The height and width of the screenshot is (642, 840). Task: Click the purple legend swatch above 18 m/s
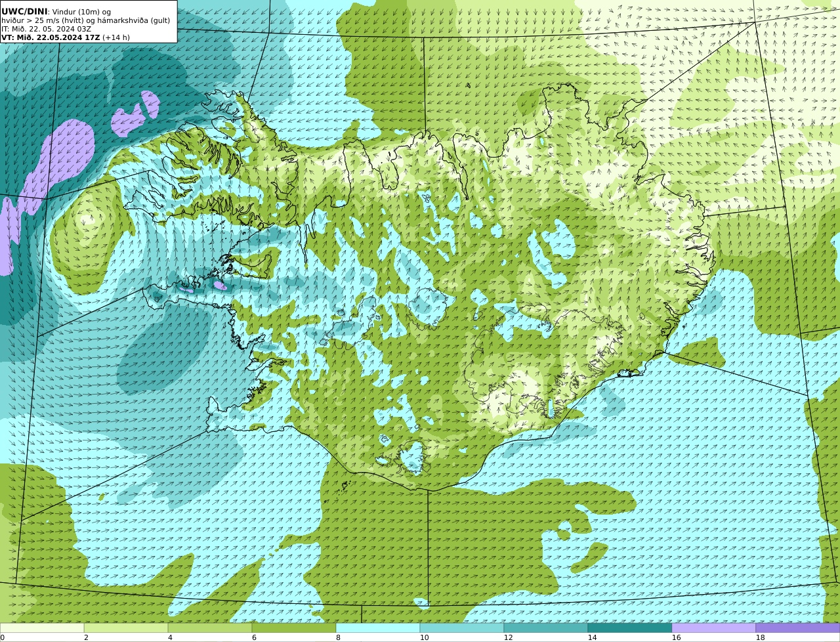798,628
